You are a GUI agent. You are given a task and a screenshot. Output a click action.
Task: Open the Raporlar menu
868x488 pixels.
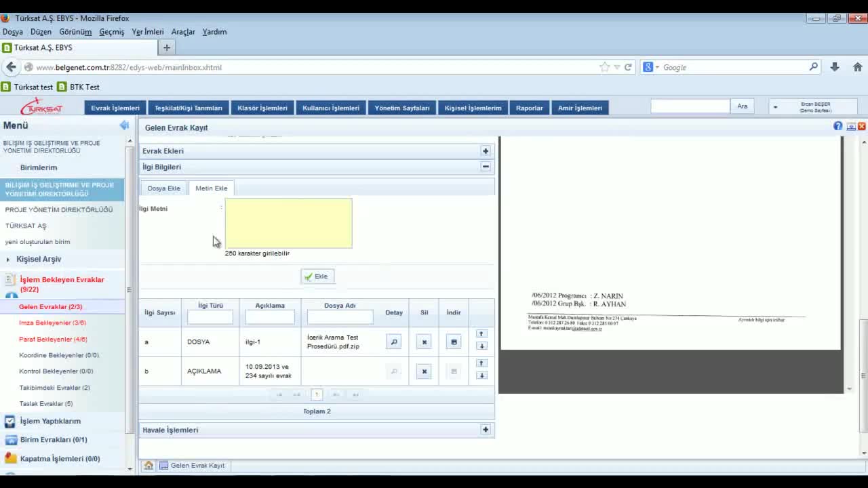coord(529,108)
